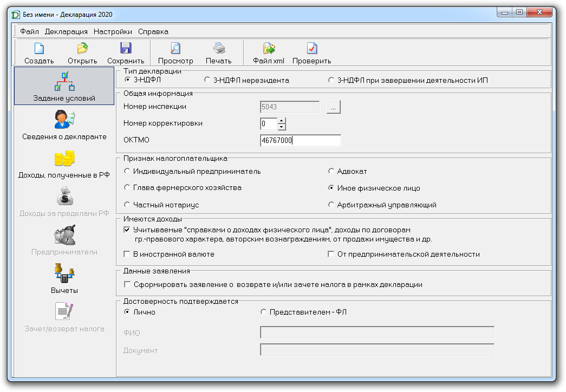Maximize the Декларация 2020 window
Screen dimensions: 566x392
pyautogui.click(x=519, y=12)
